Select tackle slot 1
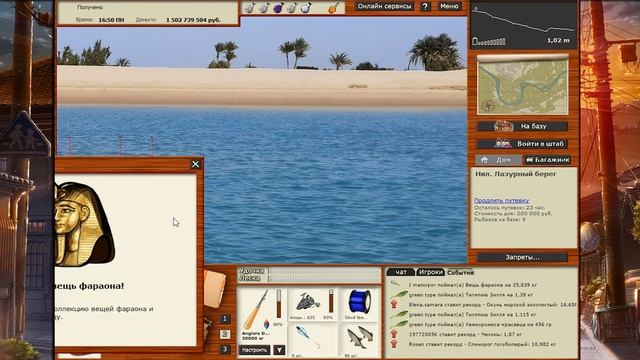640x360 pixels. point(224,319)
